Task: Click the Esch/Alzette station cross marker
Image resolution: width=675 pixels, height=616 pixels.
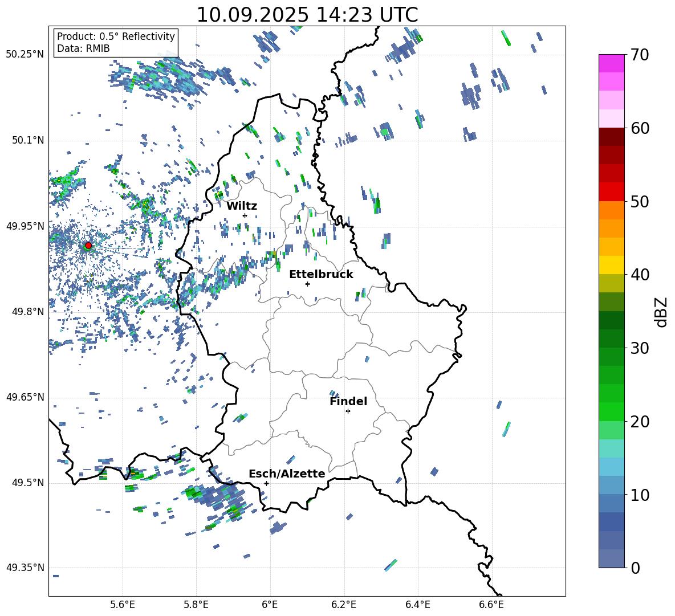Action: coord(266,483)
